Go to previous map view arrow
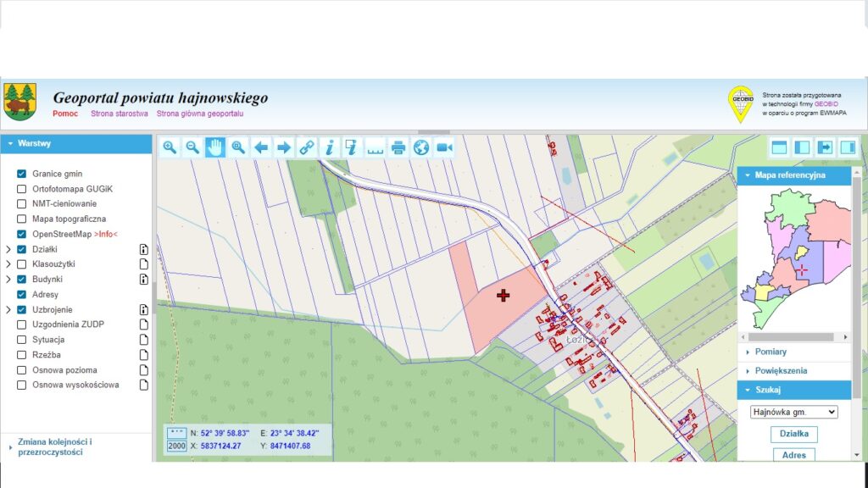This screenshot has height=488, width=868. [x=261, y=147]
